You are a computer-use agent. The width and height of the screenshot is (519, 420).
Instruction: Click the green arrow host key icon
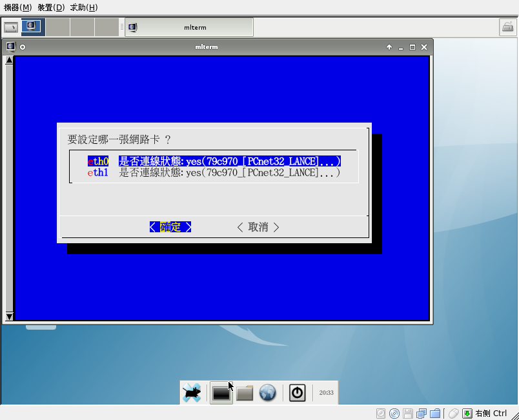tap(467, 414)
